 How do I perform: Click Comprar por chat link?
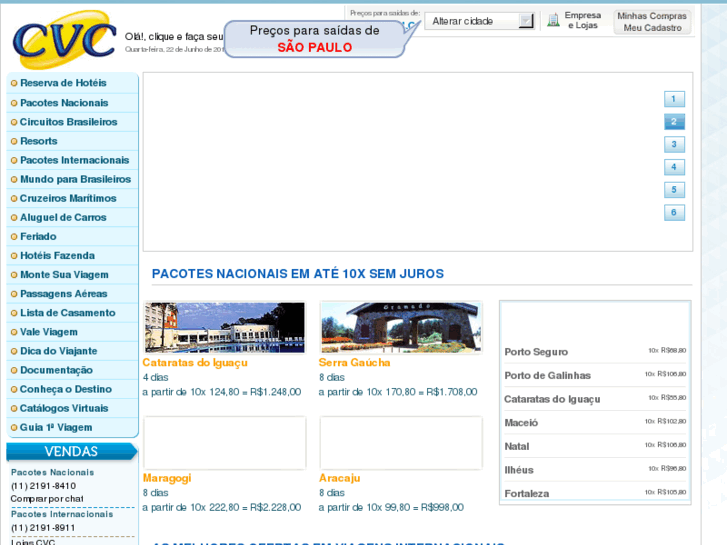[x=47, y=499]
